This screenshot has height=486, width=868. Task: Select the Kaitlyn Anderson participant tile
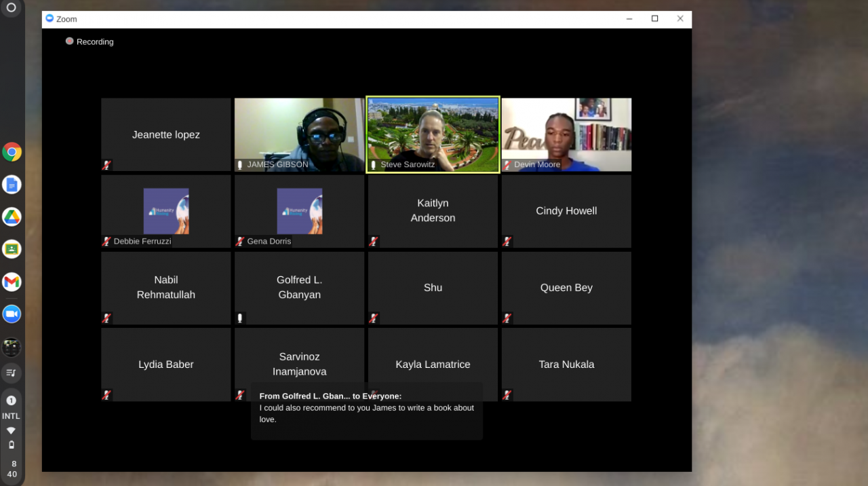pyautogui.click(x=433, y=211)
